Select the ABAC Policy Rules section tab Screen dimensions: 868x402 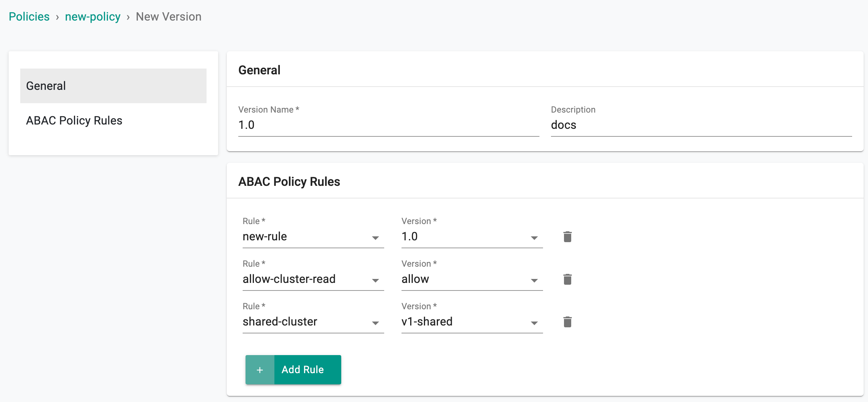(x=74, y=120)
